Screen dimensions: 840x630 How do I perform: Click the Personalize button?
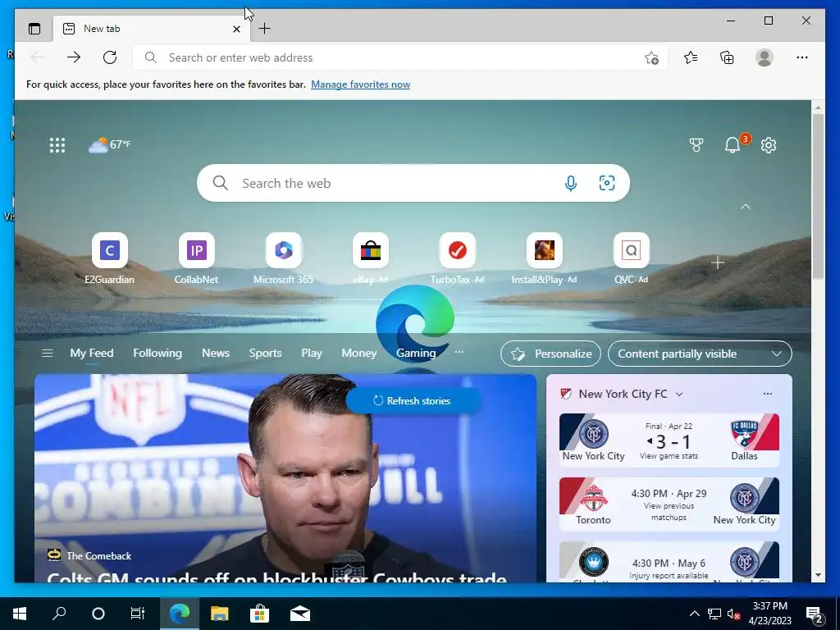click(x=550, y=354)
